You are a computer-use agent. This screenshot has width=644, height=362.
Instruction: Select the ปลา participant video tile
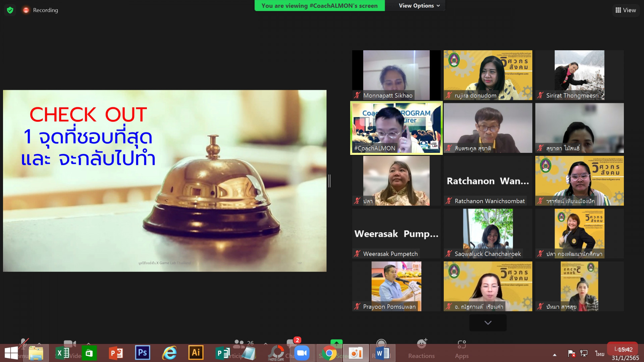[x=396, y=181]
